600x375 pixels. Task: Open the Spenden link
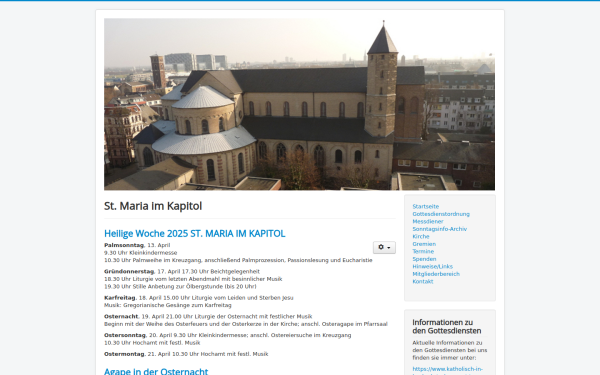[x=424, y=259]
